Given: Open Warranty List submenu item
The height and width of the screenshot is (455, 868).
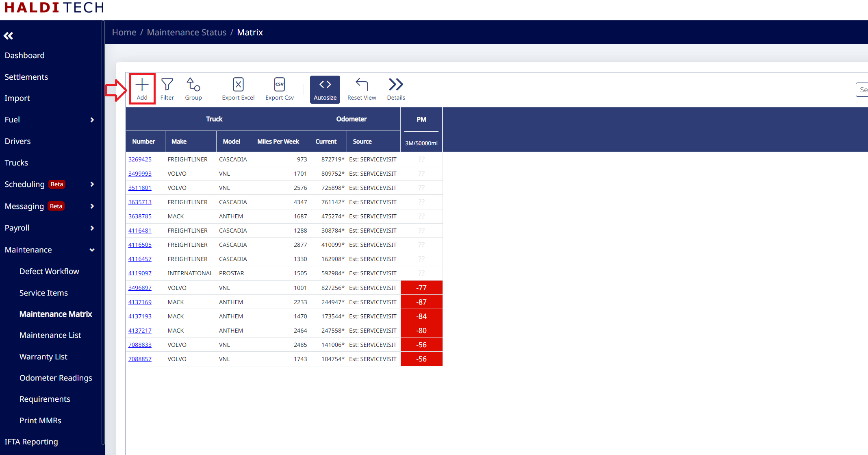Looking at the screenshot, I should 43,357.
